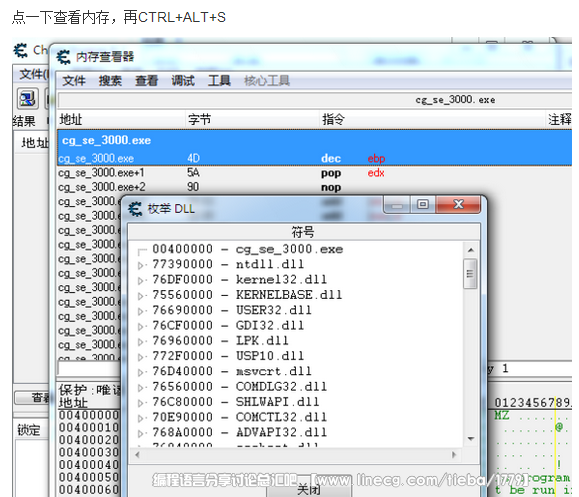
Task: Expand the ADVAPI32.dll node
Action: pos(141,433)
